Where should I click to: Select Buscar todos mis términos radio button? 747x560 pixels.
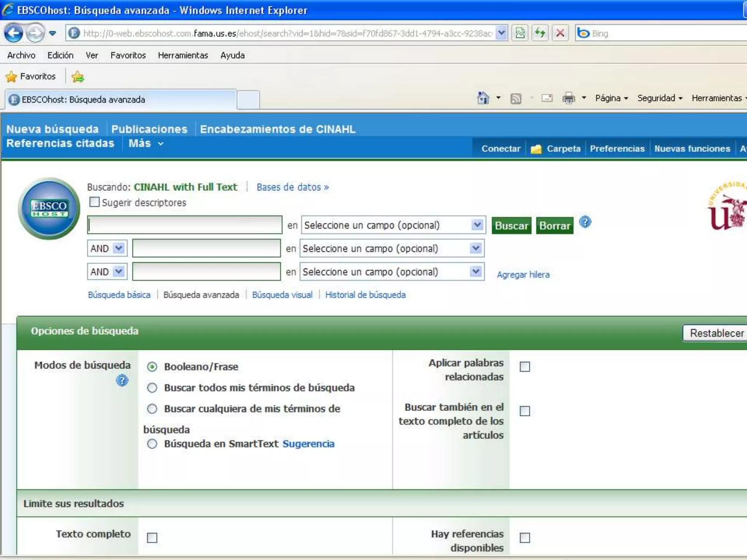[x=152, y=388]
